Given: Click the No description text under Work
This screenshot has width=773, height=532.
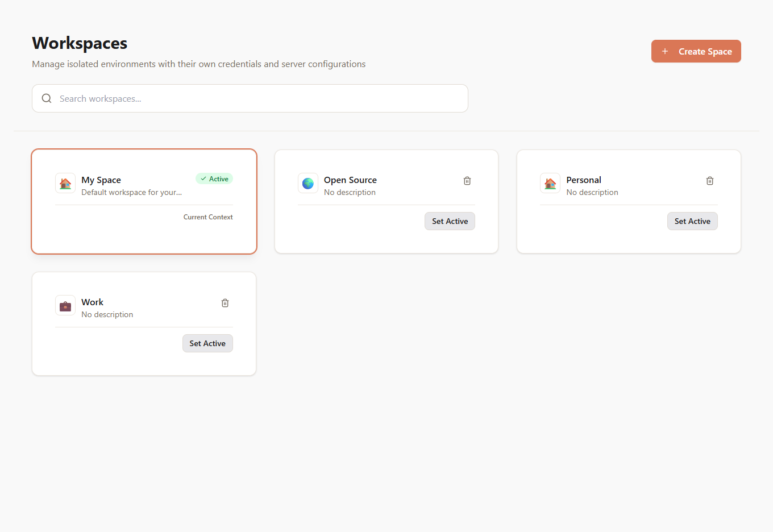Looking at the screenshot, I should pos(107,314).
